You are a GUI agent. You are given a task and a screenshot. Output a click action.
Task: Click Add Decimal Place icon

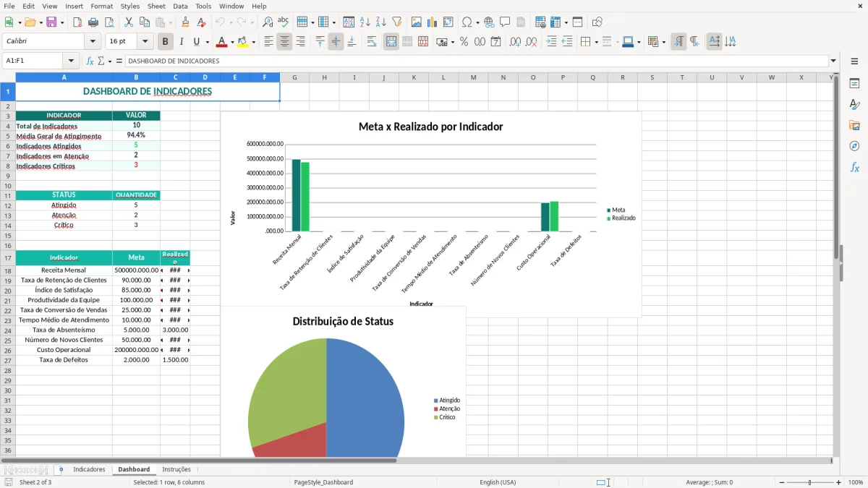[516, 42]
